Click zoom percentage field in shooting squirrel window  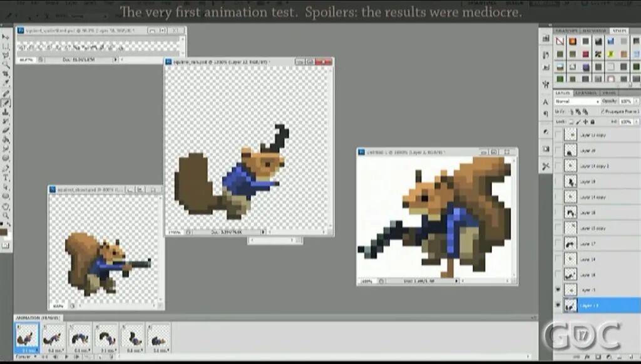[58, 306]
